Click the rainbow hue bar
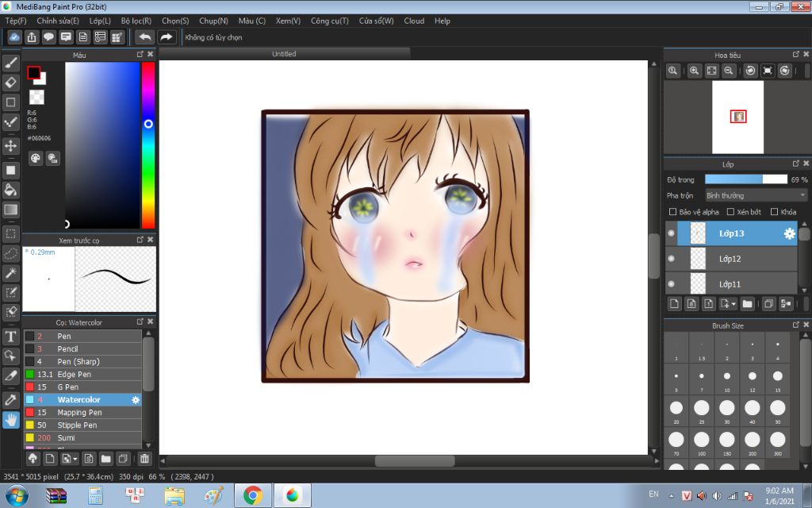 148,145
